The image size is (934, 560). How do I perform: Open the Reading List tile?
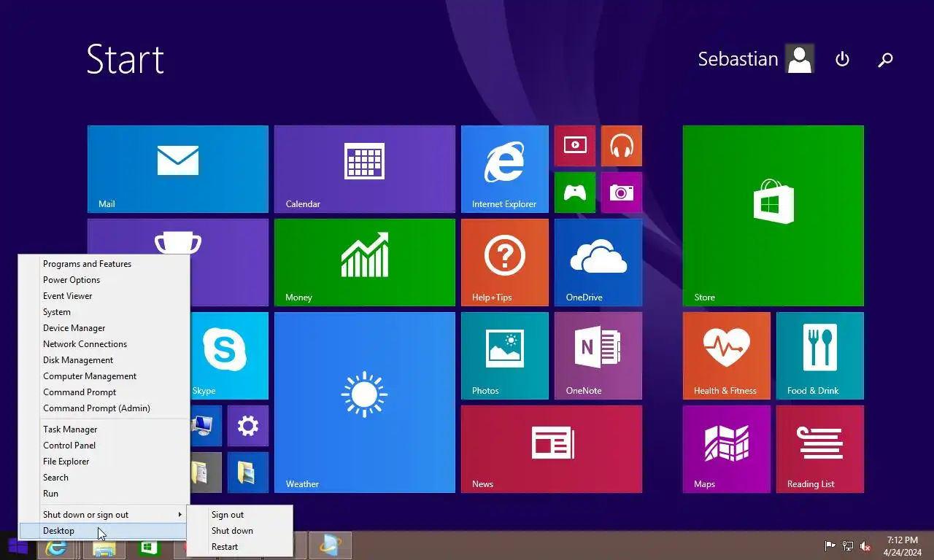tap(820, 449)
